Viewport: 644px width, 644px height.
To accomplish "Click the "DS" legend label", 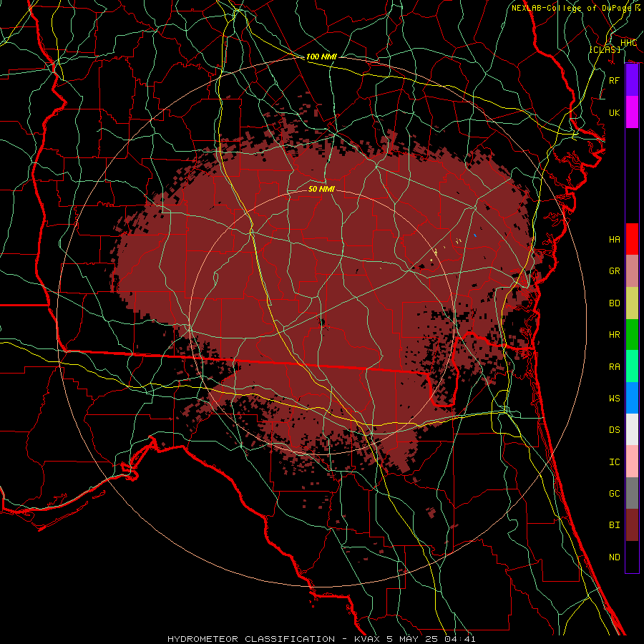I will click(x=615, y=430).
